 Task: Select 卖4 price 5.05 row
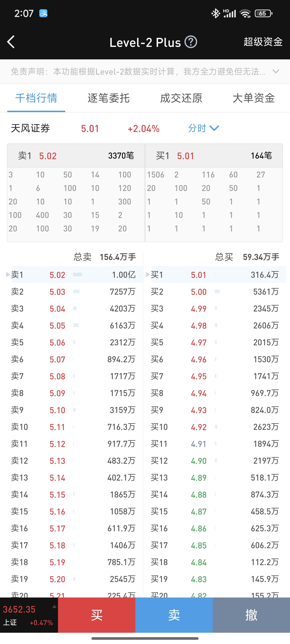click(73, 325)
